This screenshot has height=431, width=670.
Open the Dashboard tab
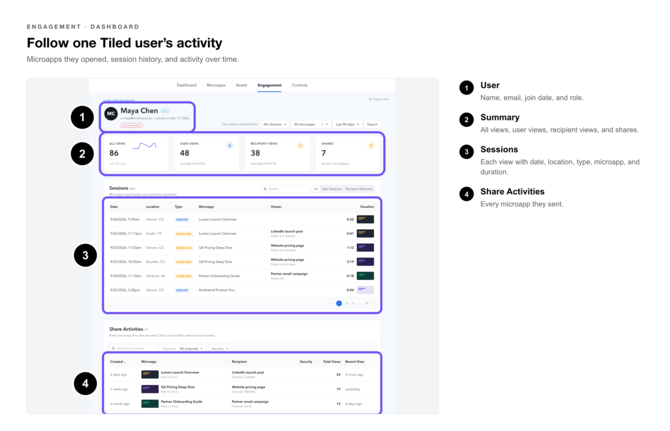click(186, 85)
